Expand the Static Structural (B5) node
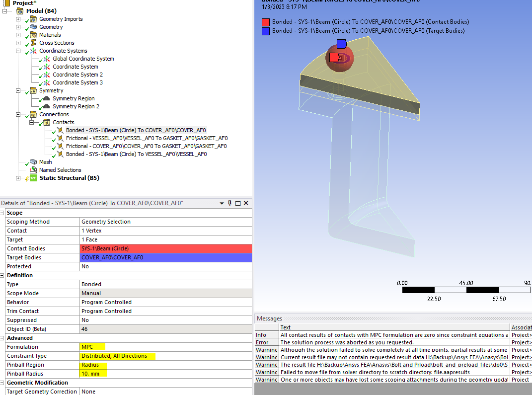This screenshot has width=532, height=395. (18, 178)
